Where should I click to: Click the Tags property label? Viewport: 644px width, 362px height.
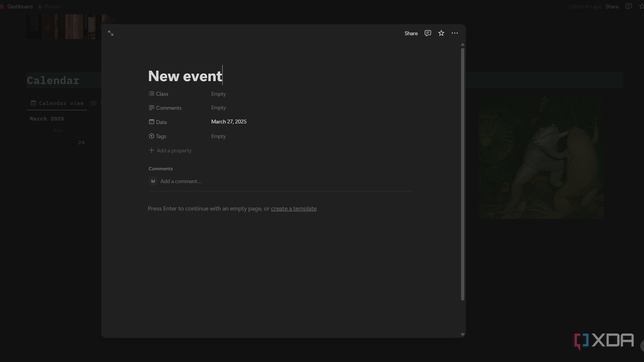[161, 136]
